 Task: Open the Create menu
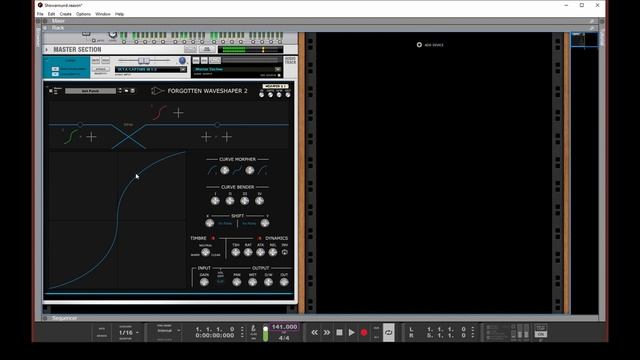click(x=66, y=14)
